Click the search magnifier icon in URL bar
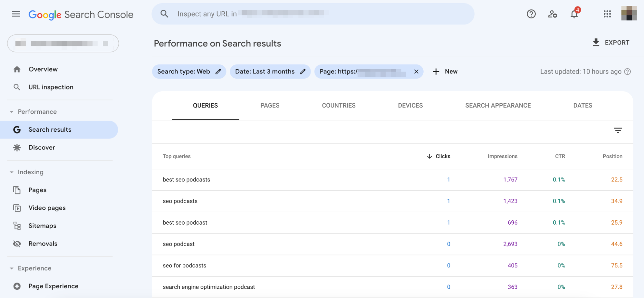 (164, 14)
